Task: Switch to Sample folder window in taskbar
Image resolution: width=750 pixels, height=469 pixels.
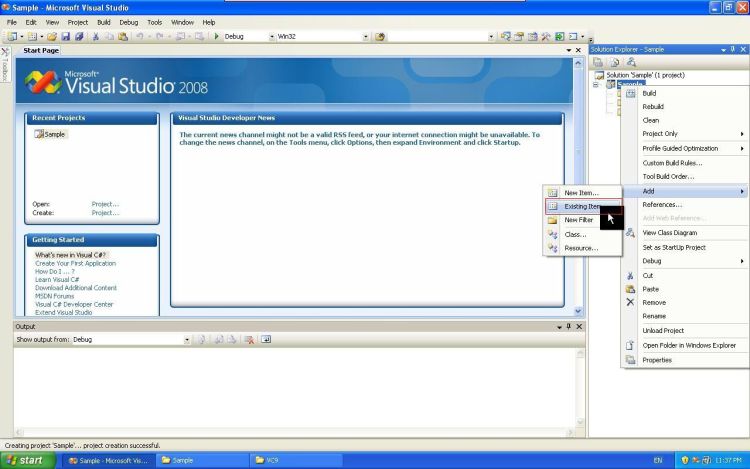Action: [x=202, y=460]
